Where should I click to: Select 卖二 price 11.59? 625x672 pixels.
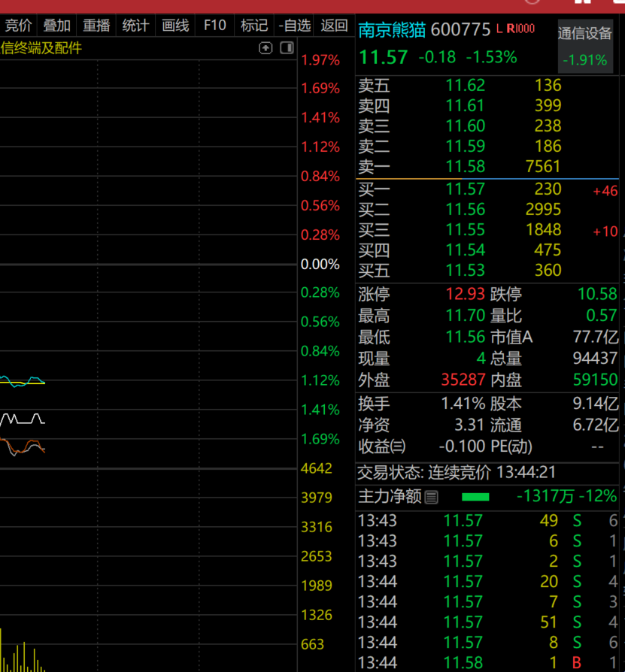click(465, 147)
